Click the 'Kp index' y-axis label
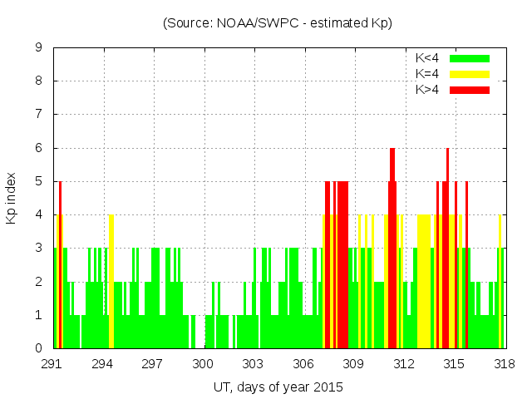 pos(12,198)
